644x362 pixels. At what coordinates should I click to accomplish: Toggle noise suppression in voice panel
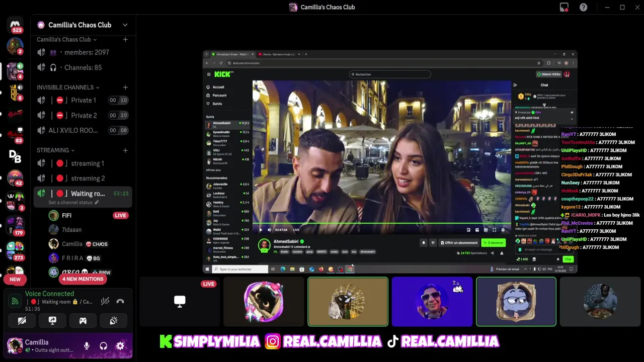coord(105,301)
